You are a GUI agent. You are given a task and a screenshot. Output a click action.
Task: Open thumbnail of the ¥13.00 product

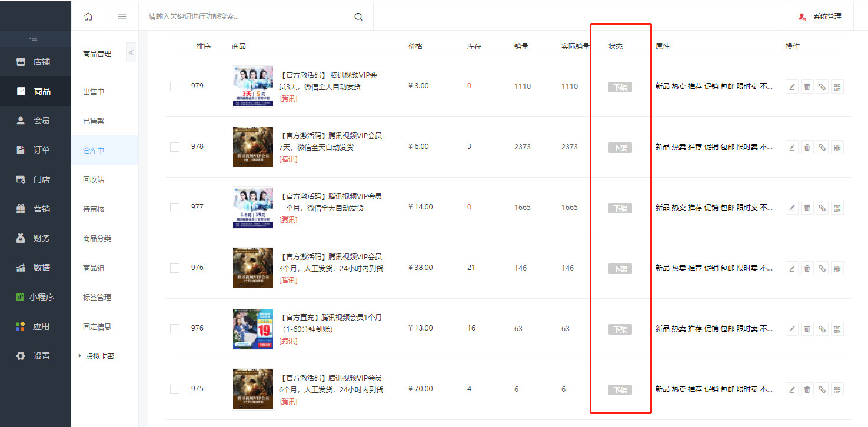tap(253, 328)
